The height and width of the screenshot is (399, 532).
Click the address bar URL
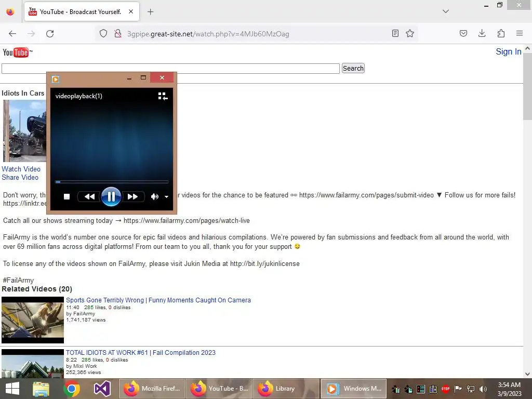208,34
